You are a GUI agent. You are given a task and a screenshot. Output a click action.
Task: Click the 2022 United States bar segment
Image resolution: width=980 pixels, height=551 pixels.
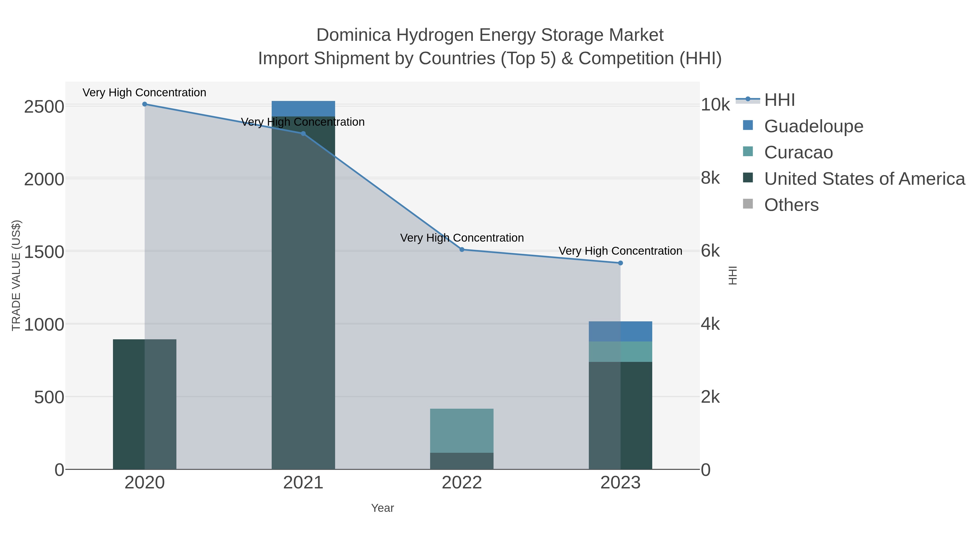[462, 461]
